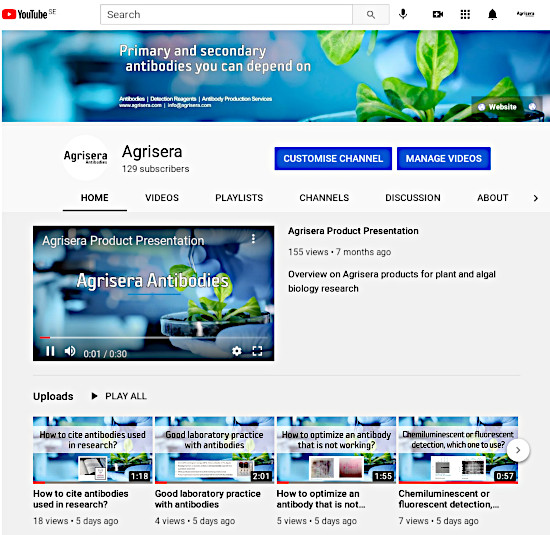Open notifications bell
Screen dimensions: 550x535
[x=492, y=14]
